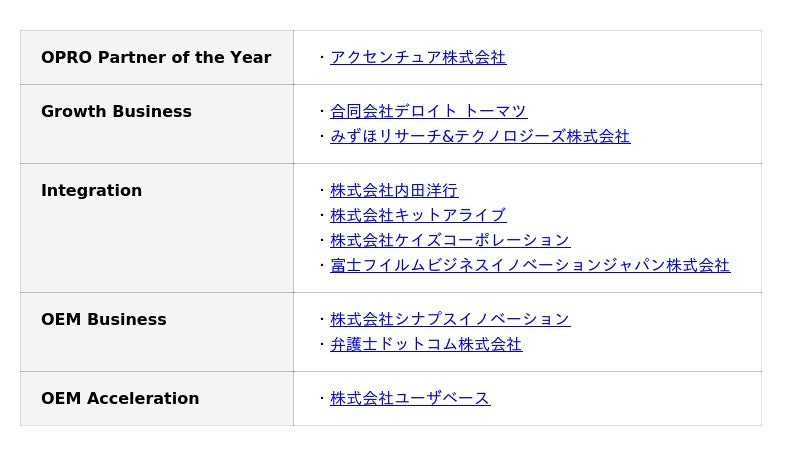Click the OEM Business row heading

pos(104,320)
